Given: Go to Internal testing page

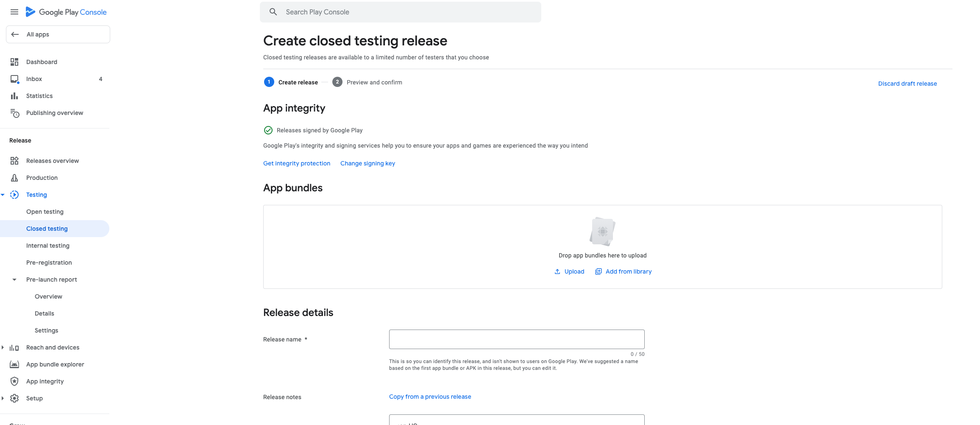Looking at the screenshot, I should tap(48, 246).
